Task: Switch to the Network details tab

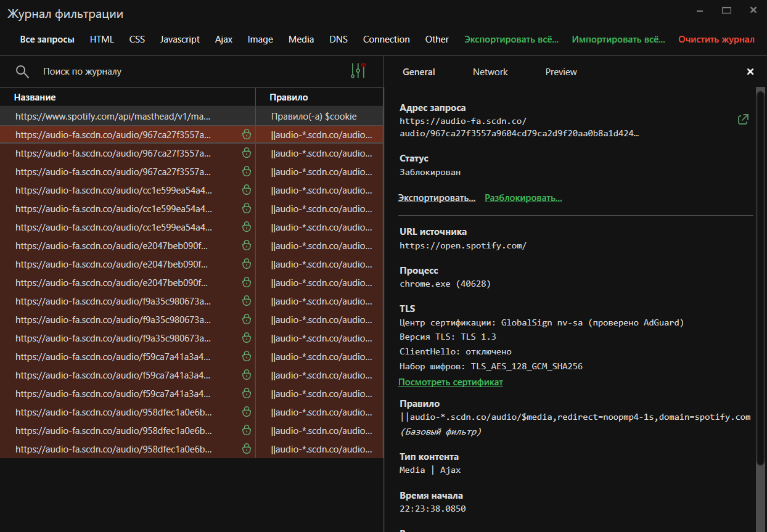Action: (490, 72)
